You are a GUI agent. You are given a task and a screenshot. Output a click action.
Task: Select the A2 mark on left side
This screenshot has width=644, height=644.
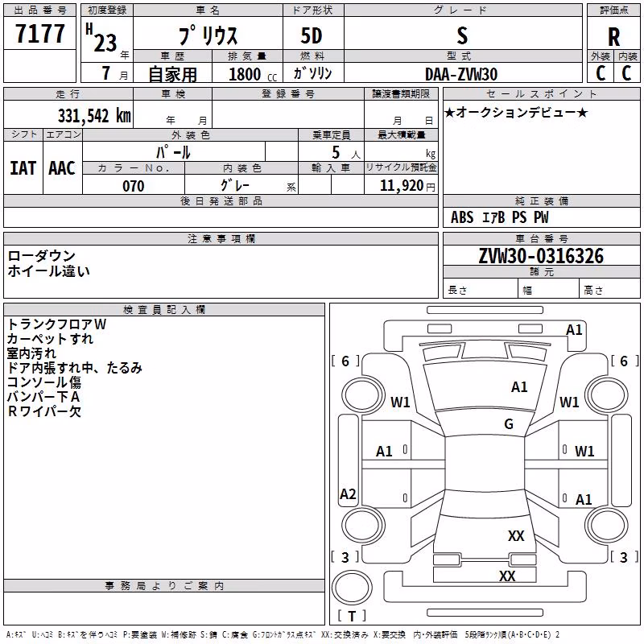pyautogui.click(x=348, y=493)
